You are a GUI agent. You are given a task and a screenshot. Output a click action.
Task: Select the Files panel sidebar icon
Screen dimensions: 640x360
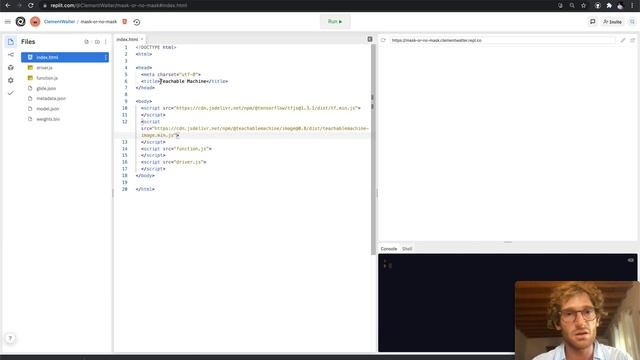pyautogui.click(x=11, y=42)
